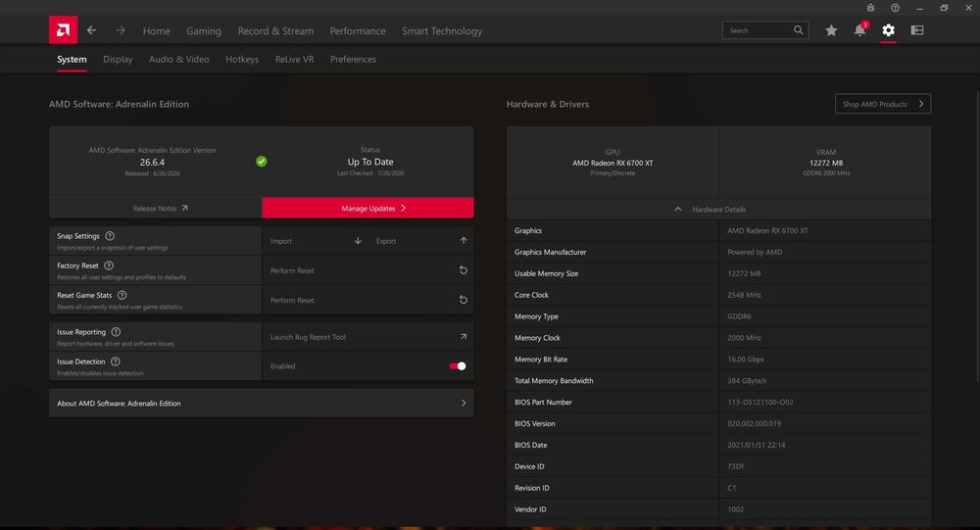This screenshot has height=530, width=980.
Task: Click the search magnifier icon
Action: point(798,30)
